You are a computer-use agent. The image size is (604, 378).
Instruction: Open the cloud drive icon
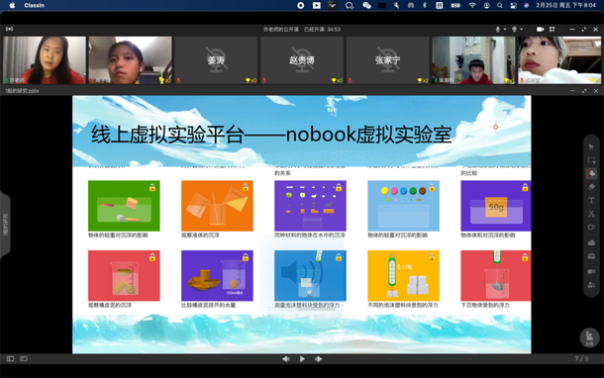click(x=591, y=242)
